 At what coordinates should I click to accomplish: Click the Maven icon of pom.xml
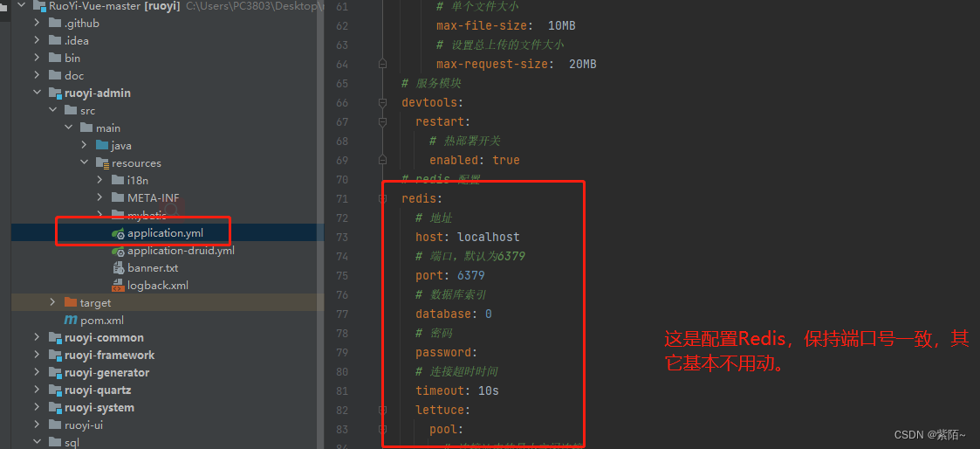[x=71, y=321]
